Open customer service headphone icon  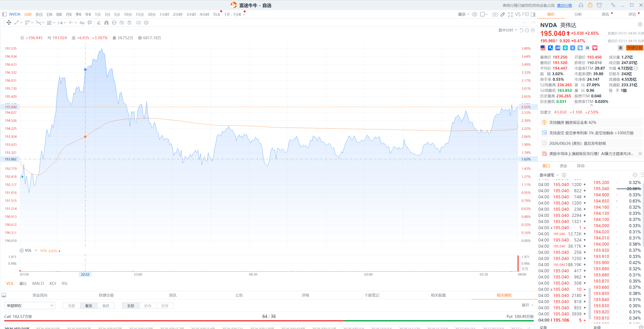pos(581,5)
